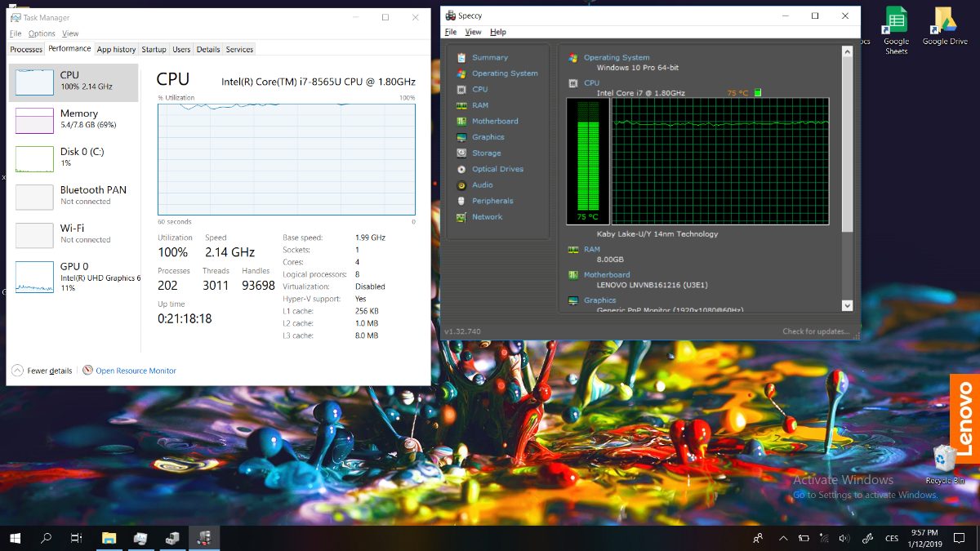Collapse Task Manager with Fewer details
The image size is (980, 551).
pos(42,371)
